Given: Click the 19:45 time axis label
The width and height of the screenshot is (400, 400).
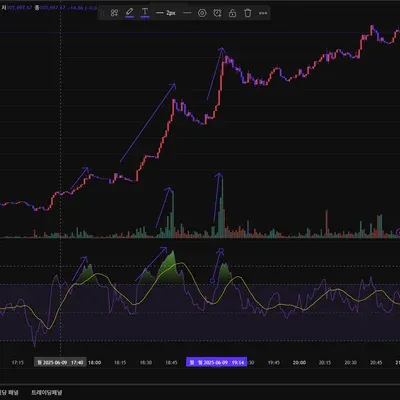Looking at the screenshot, I should point(274,362).
